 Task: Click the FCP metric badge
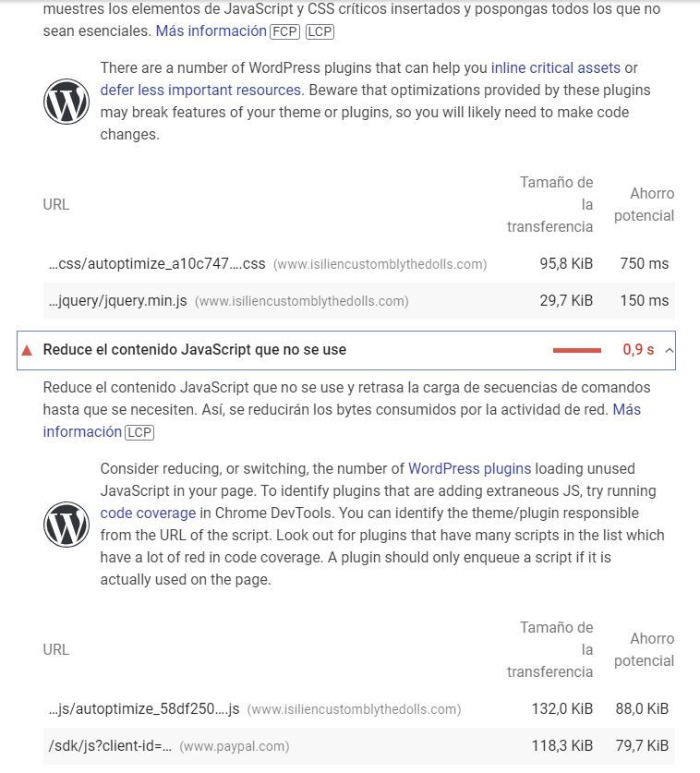[285, 31]
